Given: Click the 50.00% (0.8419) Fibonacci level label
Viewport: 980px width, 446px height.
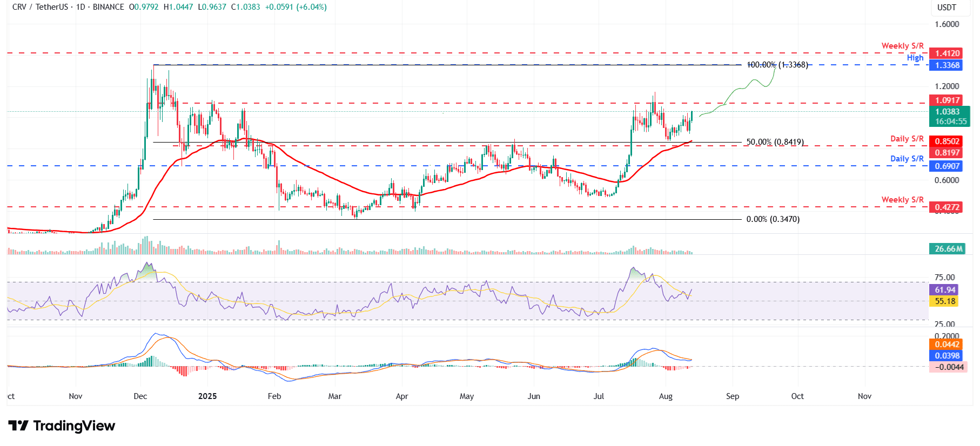Looking at the screenshot, I should coord(775,143).
